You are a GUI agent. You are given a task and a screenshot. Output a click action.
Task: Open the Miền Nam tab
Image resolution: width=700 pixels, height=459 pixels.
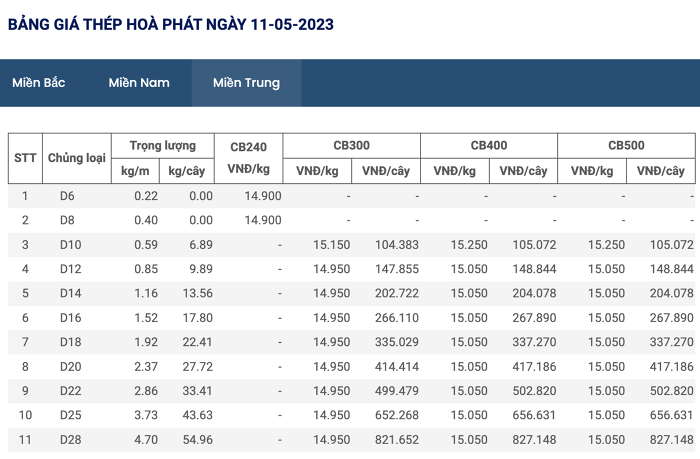click(139, 83)
